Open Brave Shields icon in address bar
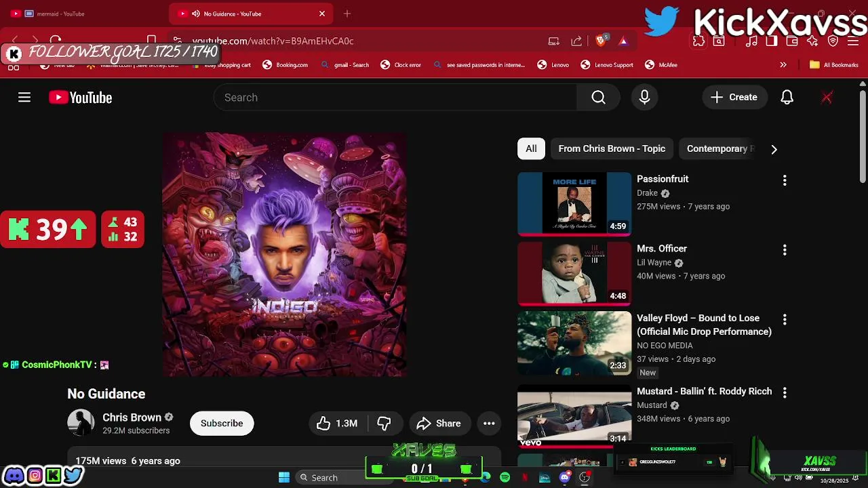This screenshot has height=488, width=868. click(x=600, y=41)
